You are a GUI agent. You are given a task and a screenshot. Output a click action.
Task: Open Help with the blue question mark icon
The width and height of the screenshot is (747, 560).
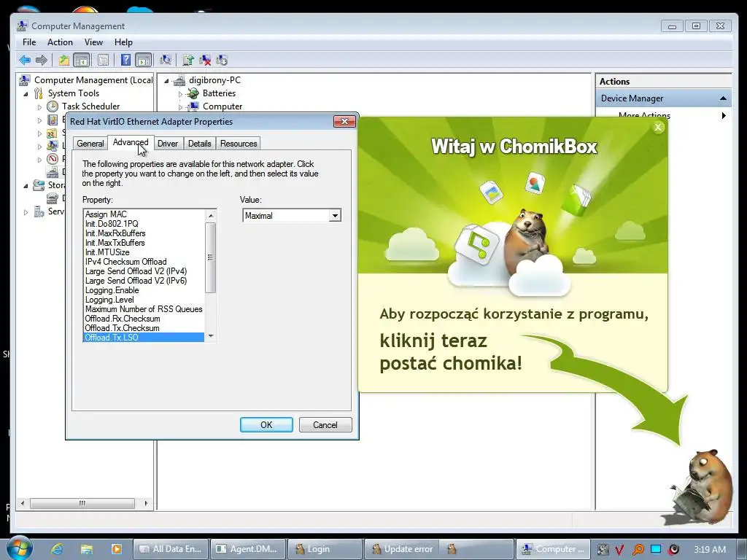[125, 60]
